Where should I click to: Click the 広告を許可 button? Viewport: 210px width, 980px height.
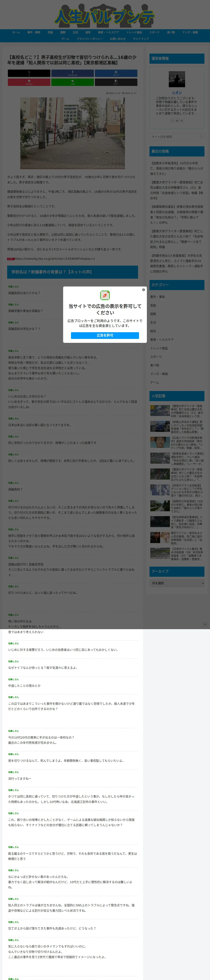(x=105, y=335)
